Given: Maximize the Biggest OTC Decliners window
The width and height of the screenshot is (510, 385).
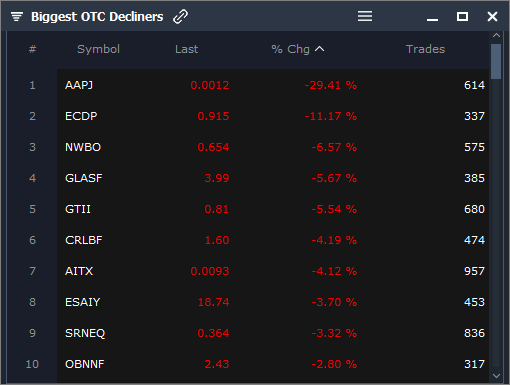Looking at the screenshot, I should point(462,16).
